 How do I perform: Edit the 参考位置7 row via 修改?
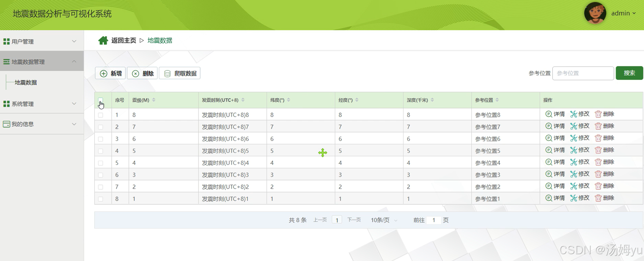click(x=580, y=126)
